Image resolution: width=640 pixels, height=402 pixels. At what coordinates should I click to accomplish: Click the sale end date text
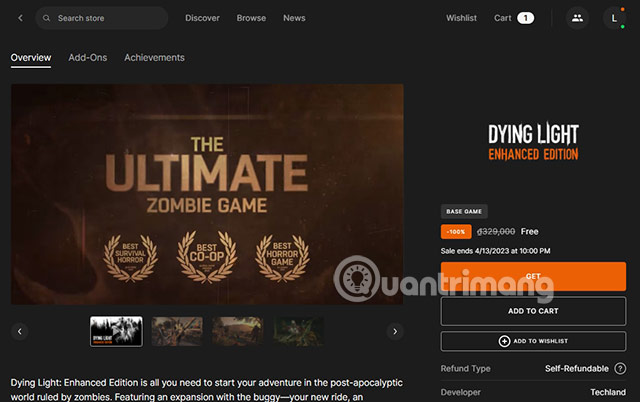(x=496, y=251)
